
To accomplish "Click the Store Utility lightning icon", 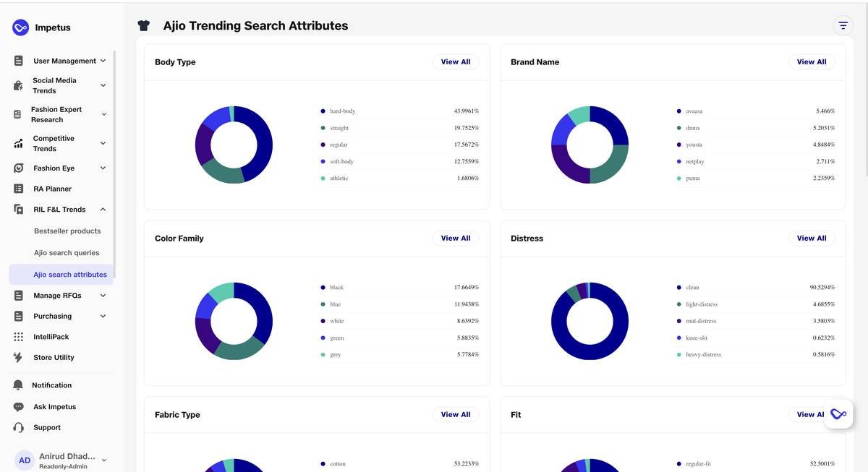I will click(x=19, y=357).
